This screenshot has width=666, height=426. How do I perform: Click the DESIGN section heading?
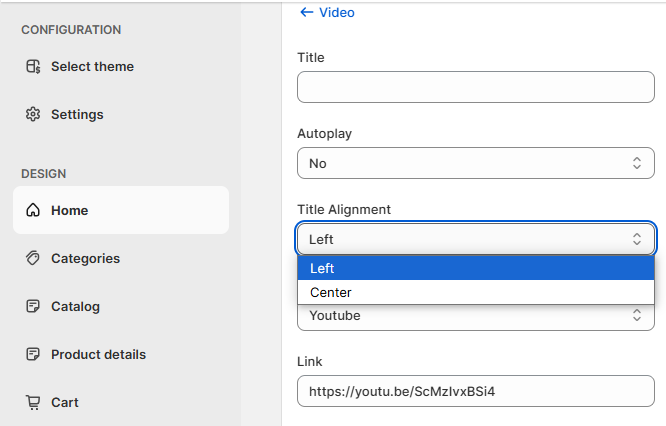(44, 174)
